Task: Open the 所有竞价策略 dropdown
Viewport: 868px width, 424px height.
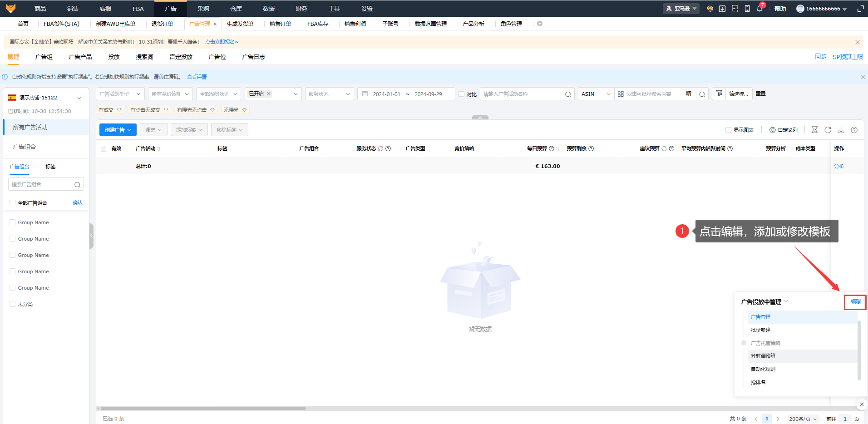Action: (x=170, y=94)
